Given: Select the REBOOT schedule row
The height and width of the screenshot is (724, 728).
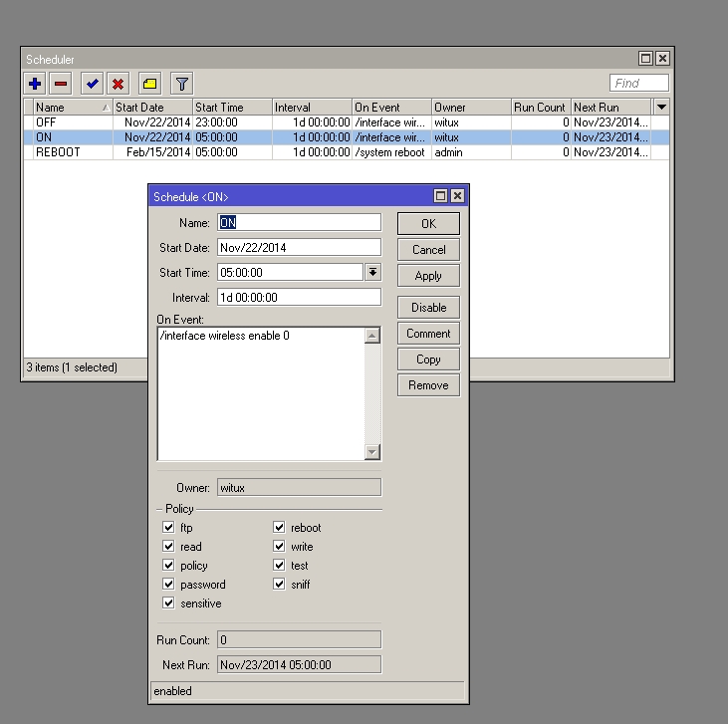Looking at the screenshot, I should click(347, 152).
